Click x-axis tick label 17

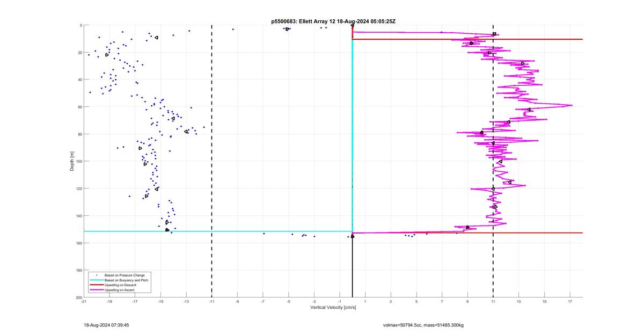point(570,302)
